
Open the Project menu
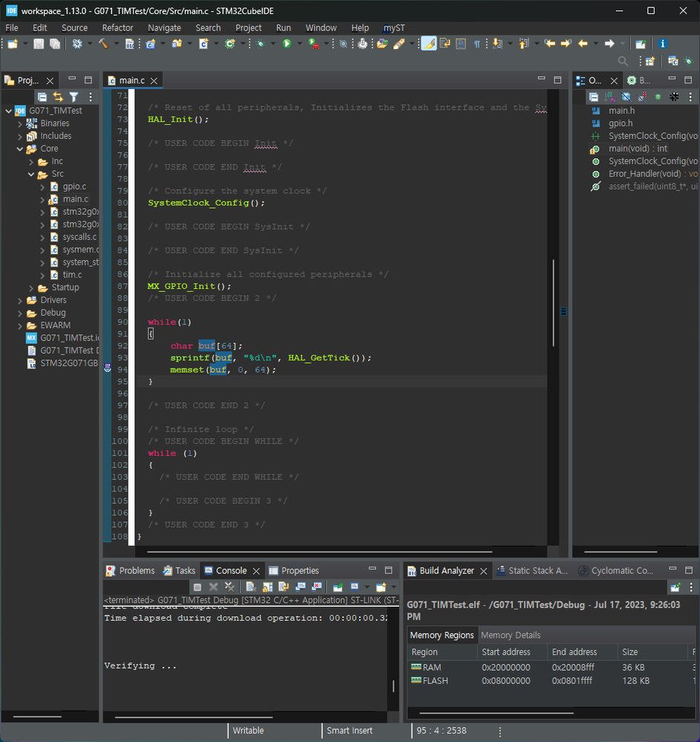coord(248,28)
